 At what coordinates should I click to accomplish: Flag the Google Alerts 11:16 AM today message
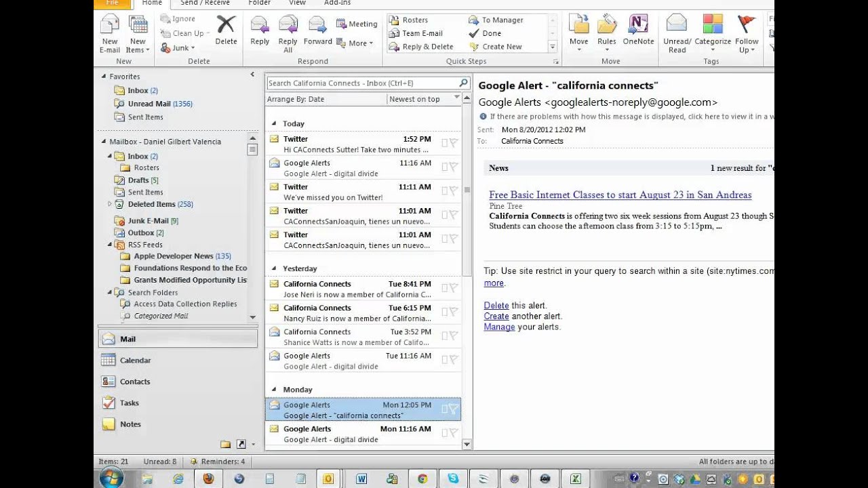[454, 167]
